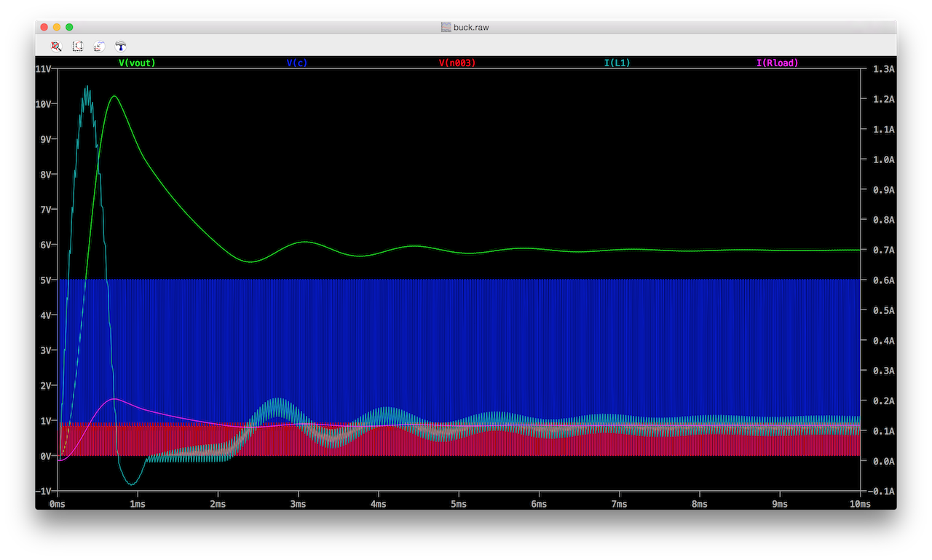
Task: Click the Zoom to Fit magnifier icon
Action: [x=56, y=46]
